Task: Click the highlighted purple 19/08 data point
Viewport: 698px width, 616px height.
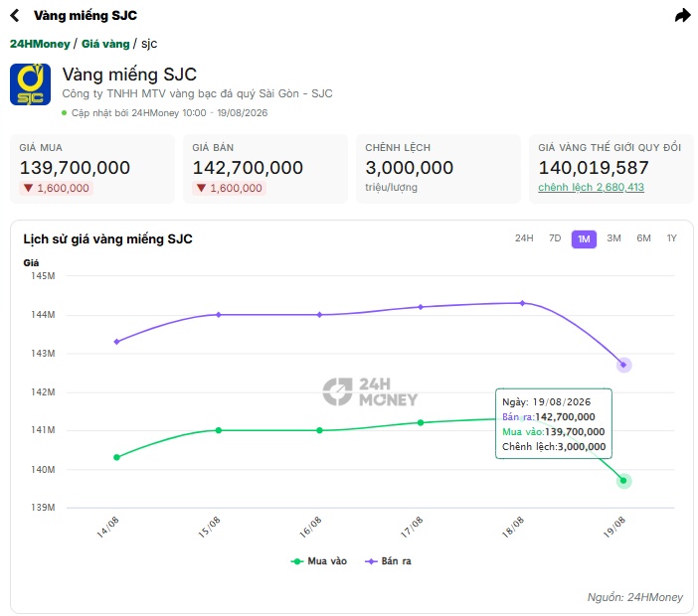Action: point(623,365)
